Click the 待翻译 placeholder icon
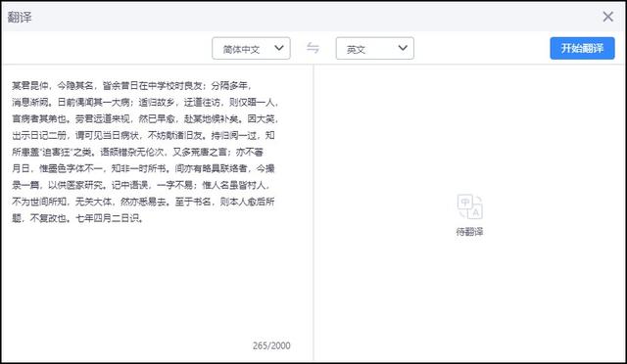 coord(470,206)
